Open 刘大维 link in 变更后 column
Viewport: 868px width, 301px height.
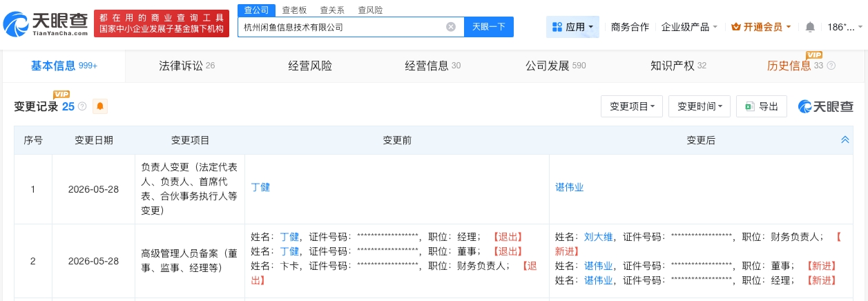(x=599, y=237)
